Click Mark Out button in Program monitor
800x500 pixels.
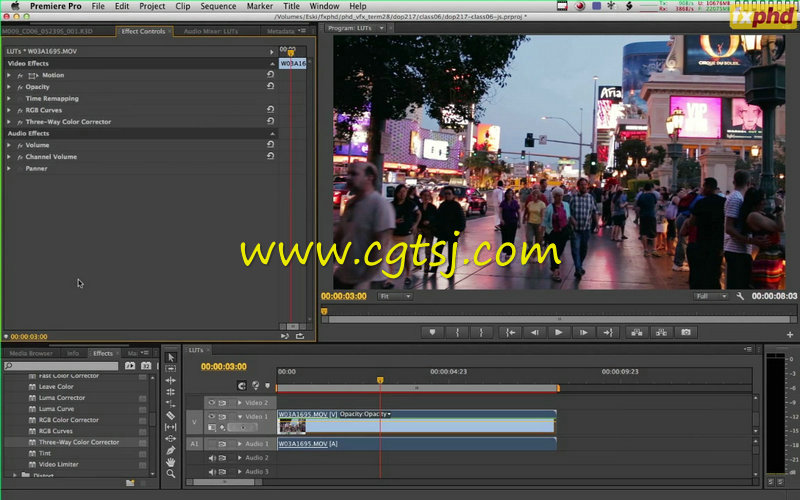click(481, 332)
